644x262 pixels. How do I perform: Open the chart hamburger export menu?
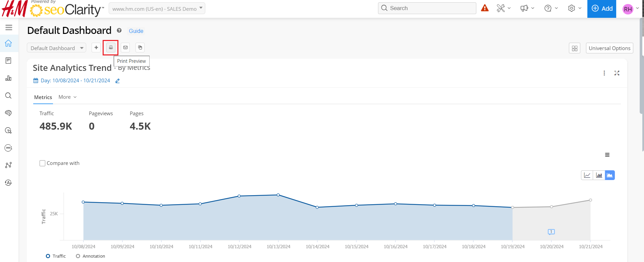point(607,155)
